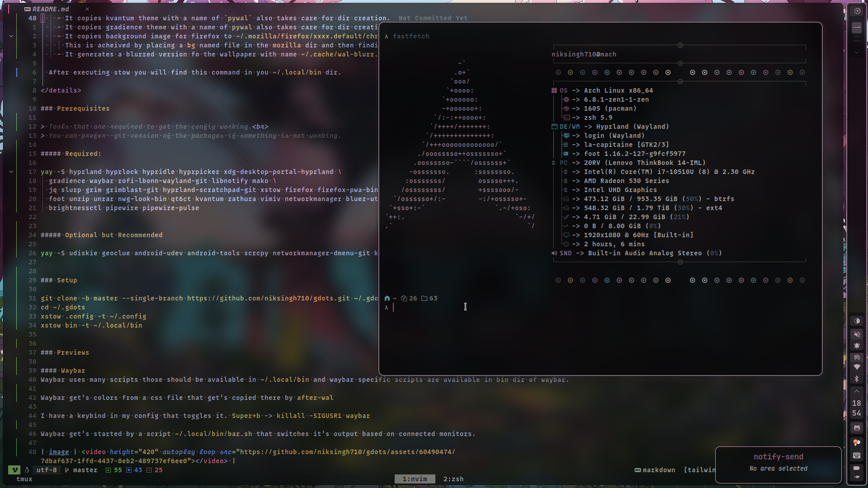Screen dimensions: 868x488
Task: Toggle Bluetooth from the Waybar icon
Action: point(857,379)
